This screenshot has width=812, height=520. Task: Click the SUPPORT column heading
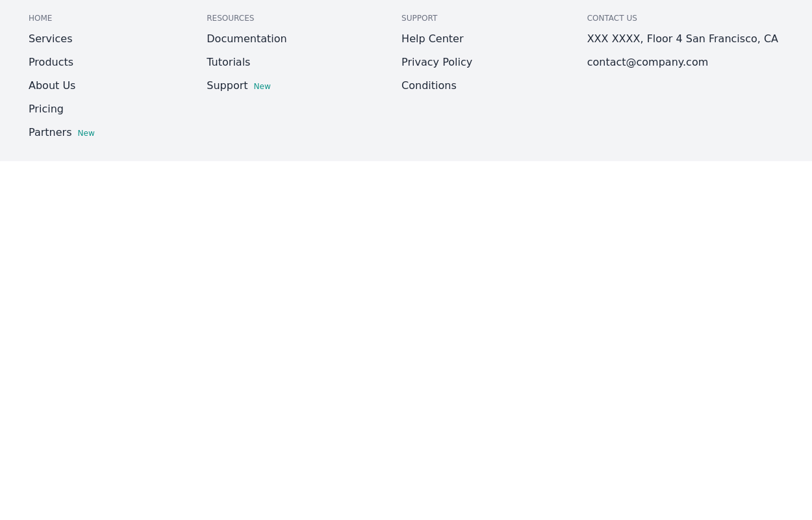419,18
